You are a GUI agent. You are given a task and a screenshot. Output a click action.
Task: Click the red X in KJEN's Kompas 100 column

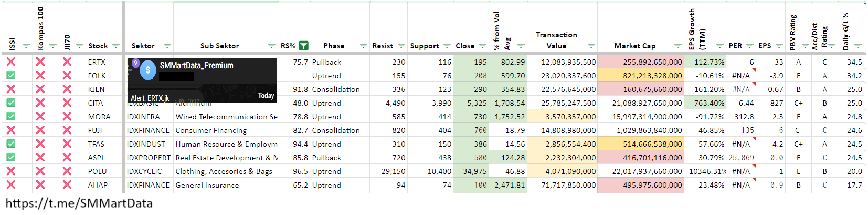click(40, 89)
